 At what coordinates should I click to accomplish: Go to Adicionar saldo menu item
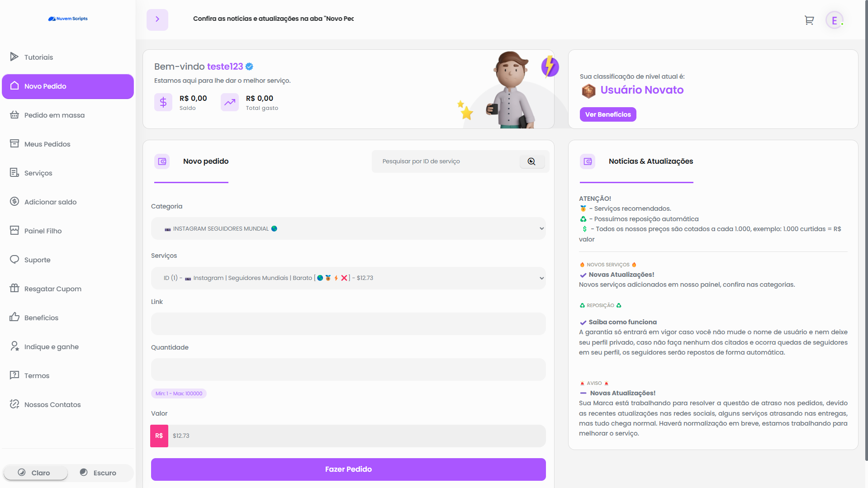click(50, 202)
